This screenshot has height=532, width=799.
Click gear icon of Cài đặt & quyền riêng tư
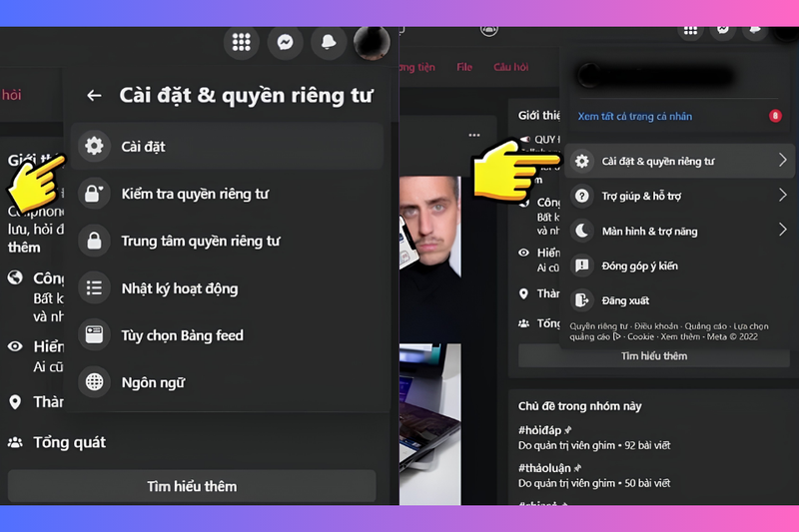coord(582,161)
